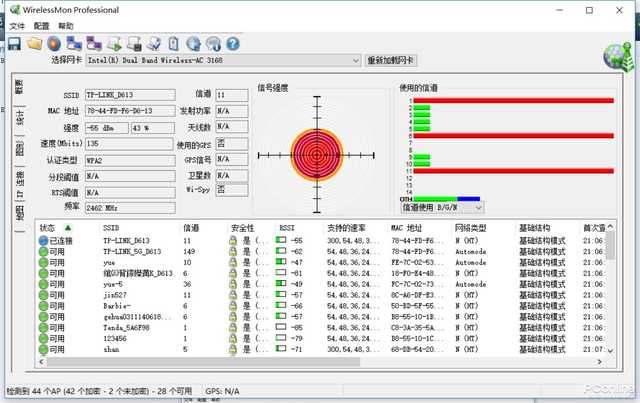The width and height of the screenshot is (640, 403).
Task: Click the 强度 field showing 43 %
Action: click(x=153, y=128)
